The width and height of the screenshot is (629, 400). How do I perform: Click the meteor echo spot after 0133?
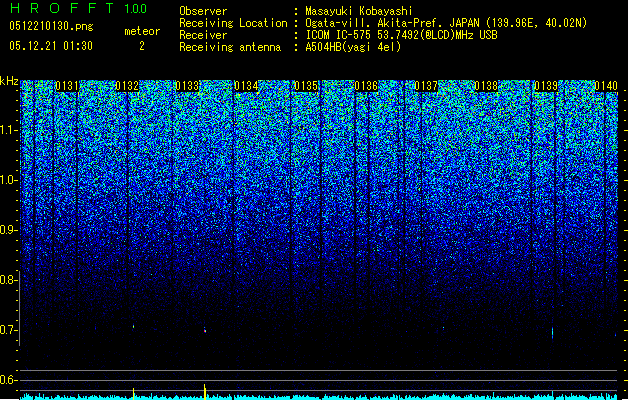(205, 331)
